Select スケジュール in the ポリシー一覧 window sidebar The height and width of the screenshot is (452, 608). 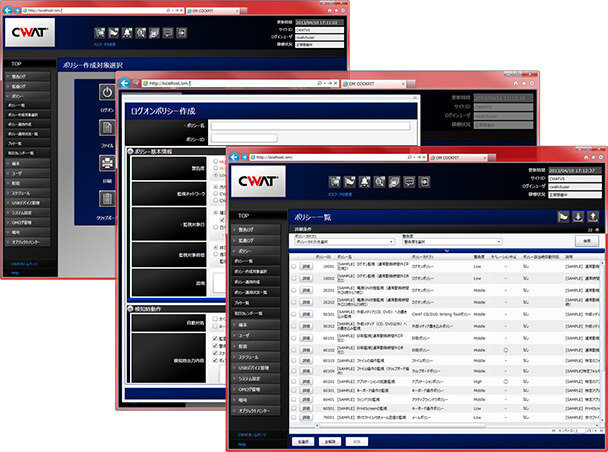point(255,357)
